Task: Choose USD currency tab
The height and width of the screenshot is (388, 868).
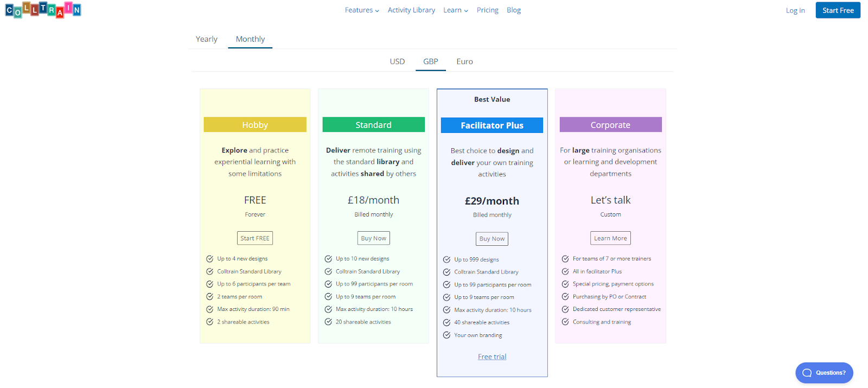Action: coord(397,61)
